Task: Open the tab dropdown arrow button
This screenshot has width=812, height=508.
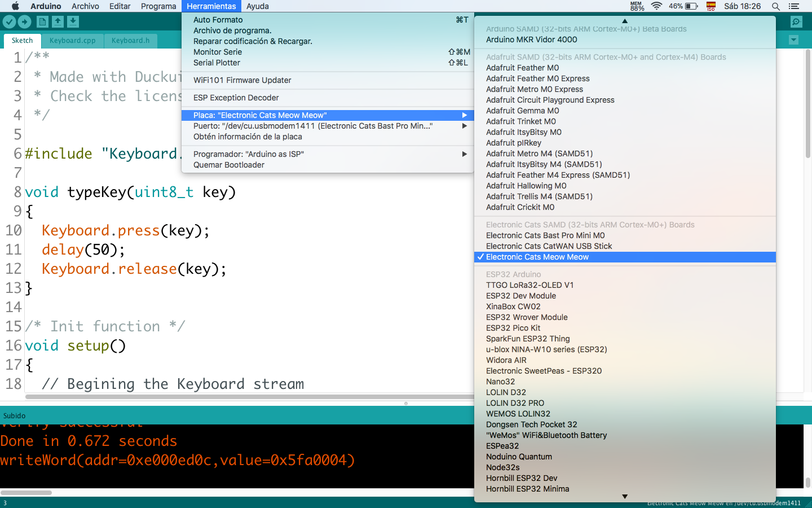Action: (x=794, y=40)
